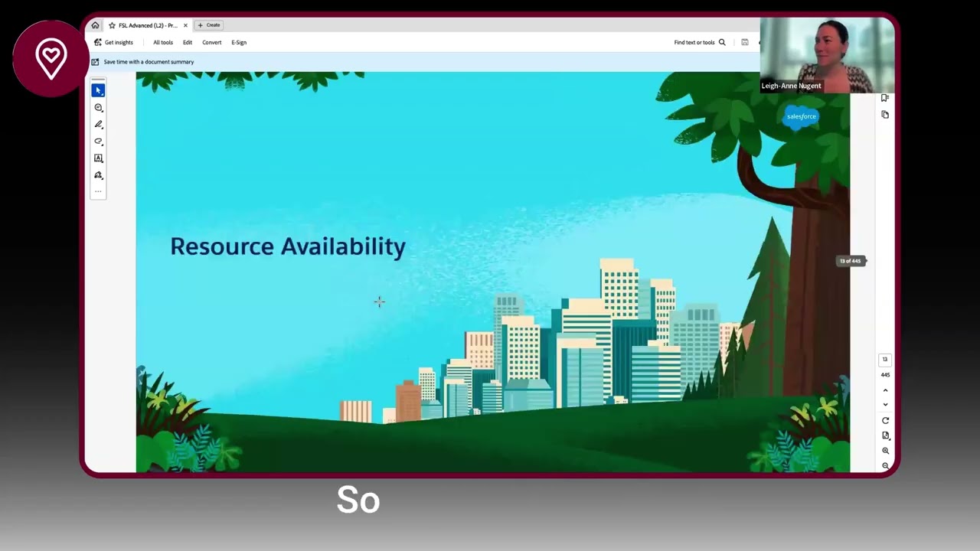Choose the highlighter markup tool
Viewport: 980px width, 551px height.
point(98,141)
